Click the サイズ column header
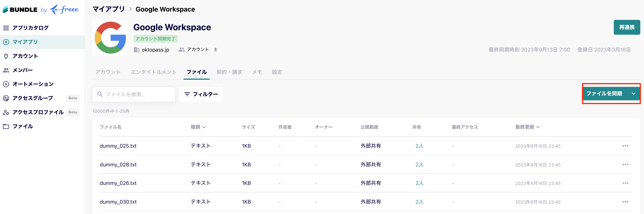 pos(248,127)
